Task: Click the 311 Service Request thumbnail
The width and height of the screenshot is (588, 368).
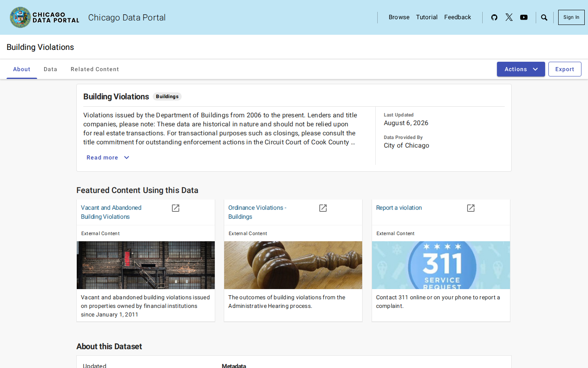Action: coord(441,265)
